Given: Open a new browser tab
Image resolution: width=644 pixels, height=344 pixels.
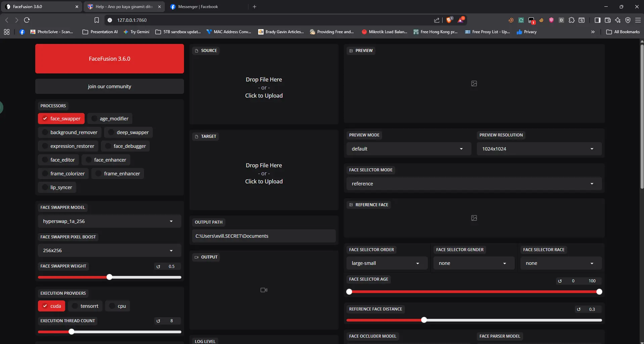Looking at the screenshot, I should [255, 7].
